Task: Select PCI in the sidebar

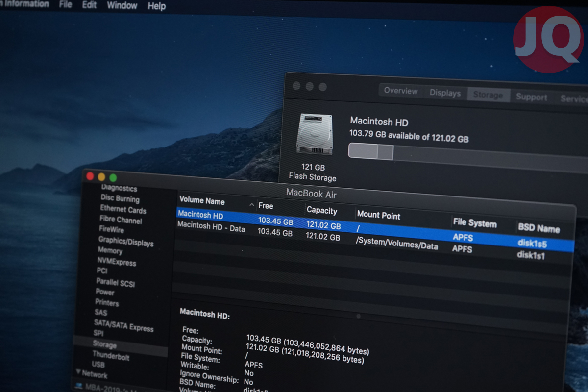Action: point(101,270)
